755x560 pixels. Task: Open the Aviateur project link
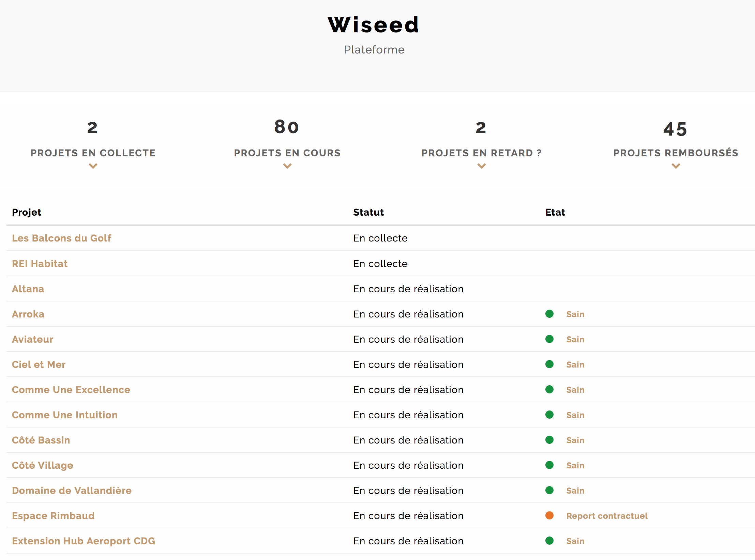(32, 339)
